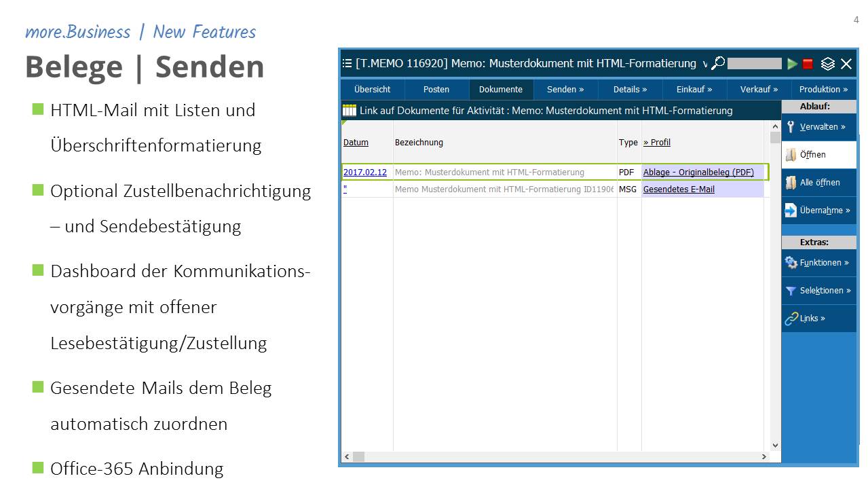
Task: Click the Extras: section header
Action: [x=819, y=242]
